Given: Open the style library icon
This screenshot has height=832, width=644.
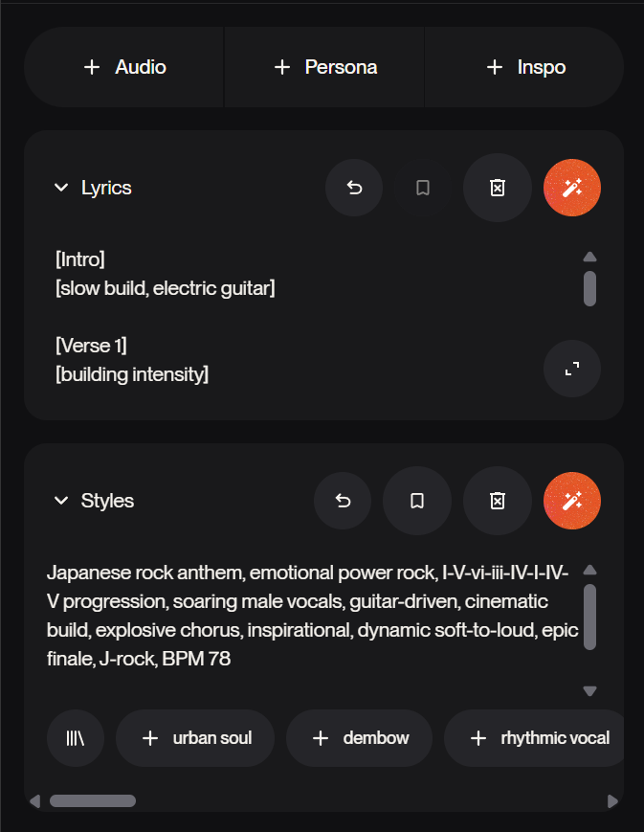Looking at the screenshot, I should [76, 738].
